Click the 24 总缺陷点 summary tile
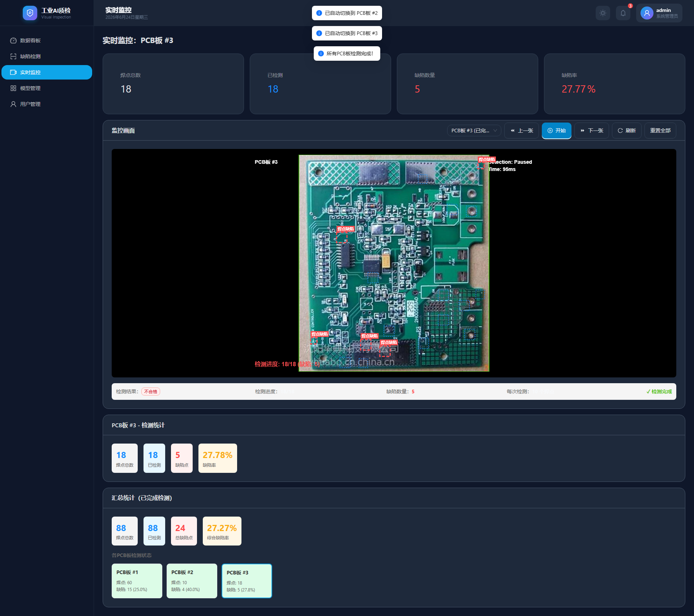Screen dimensions: 694x616 click(184, 531)
